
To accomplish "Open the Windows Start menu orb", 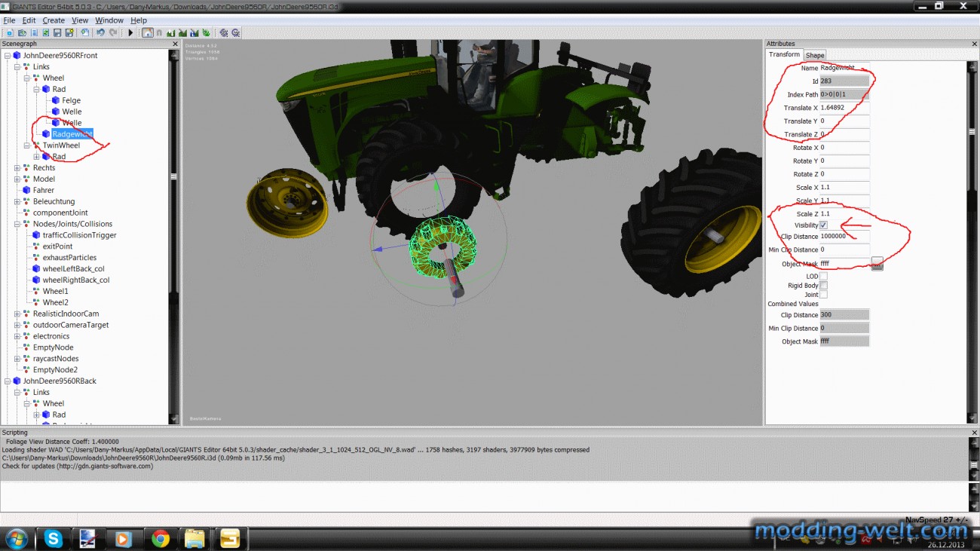I will pyautogui.click(x=17, y=538).
